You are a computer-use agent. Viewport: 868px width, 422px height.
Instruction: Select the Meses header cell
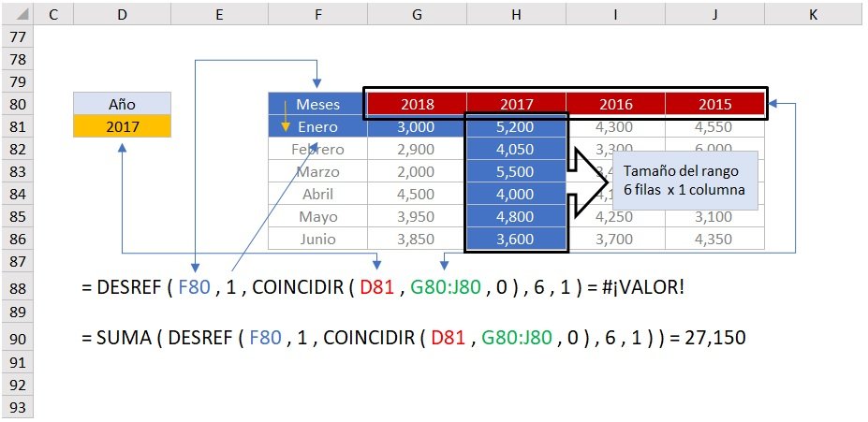pyautogui.click(x=317, y=104)
